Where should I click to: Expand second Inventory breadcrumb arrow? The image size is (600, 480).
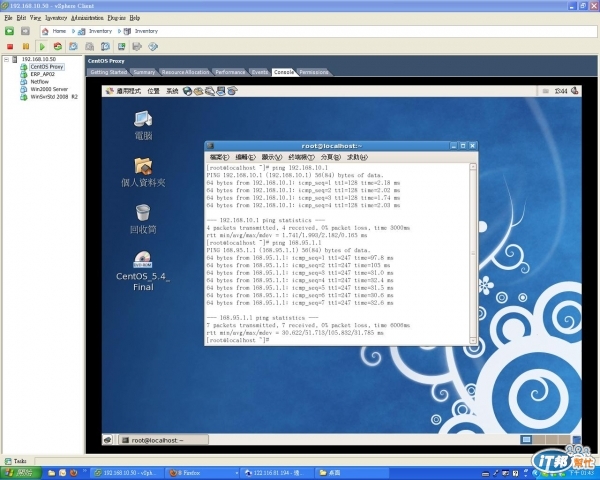119,31
